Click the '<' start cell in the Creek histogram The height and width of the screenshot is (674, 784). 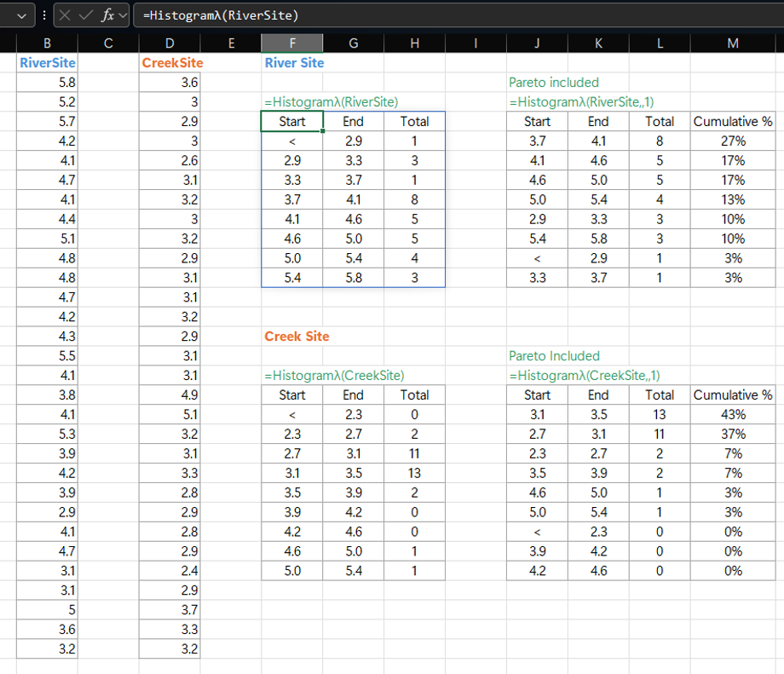(292, 414)
